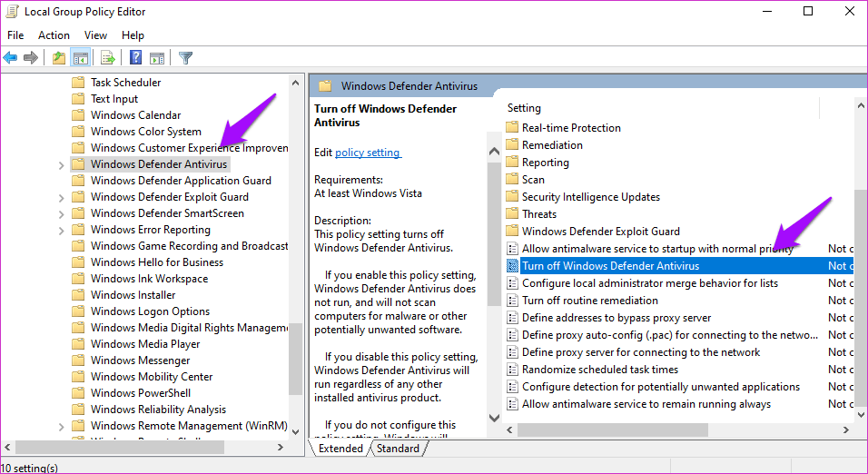Click description pane scroll up arrow
The height and width of the screenshot is (474, 868).
494,151
